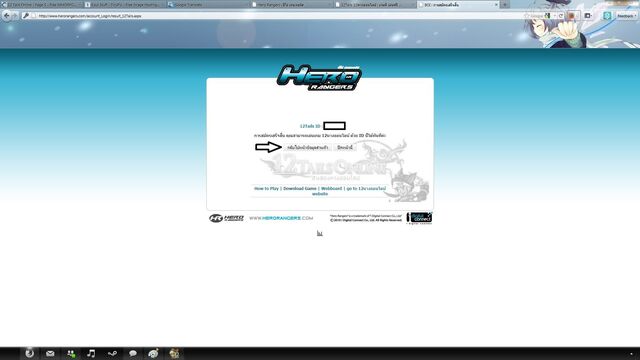Switch to the first 12Tails Online tab
The height and width of the screenshot is (360, 640).
click(41, 5)
